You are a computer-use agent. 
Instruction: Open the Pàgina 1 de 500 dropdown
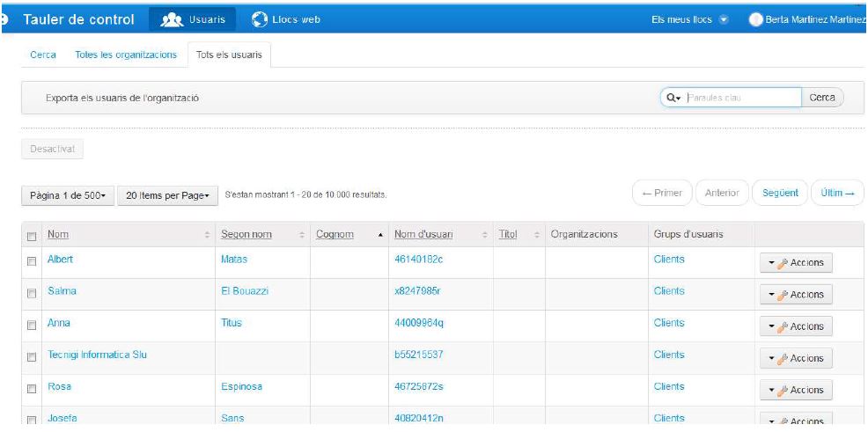67,194
